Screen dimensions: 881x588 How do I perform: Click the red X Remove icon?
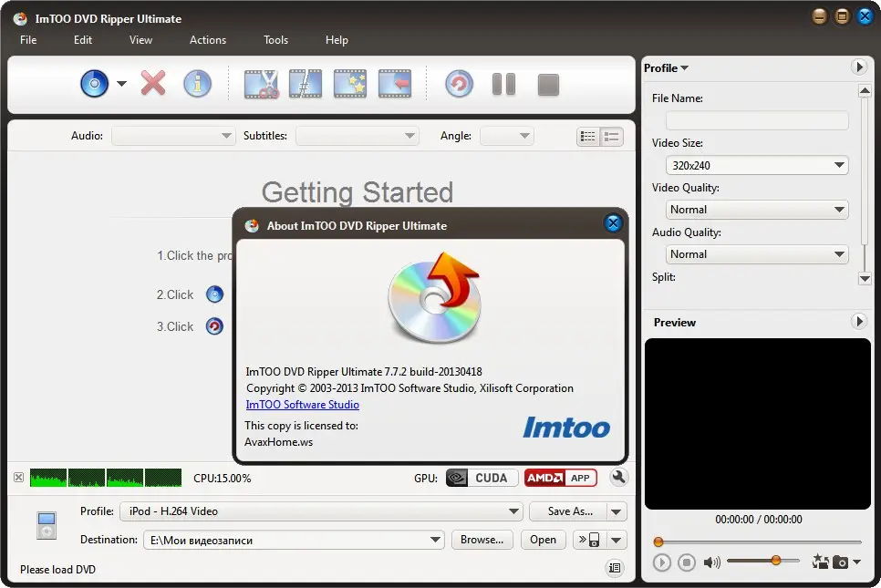pyautogui.click(x=153, y=84)
